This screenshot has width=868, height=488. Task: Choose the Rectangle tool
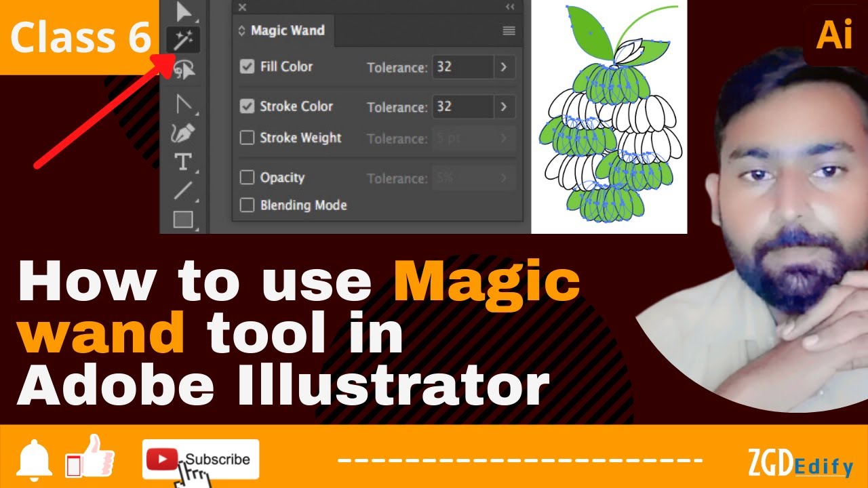click(x=183, y=219)
